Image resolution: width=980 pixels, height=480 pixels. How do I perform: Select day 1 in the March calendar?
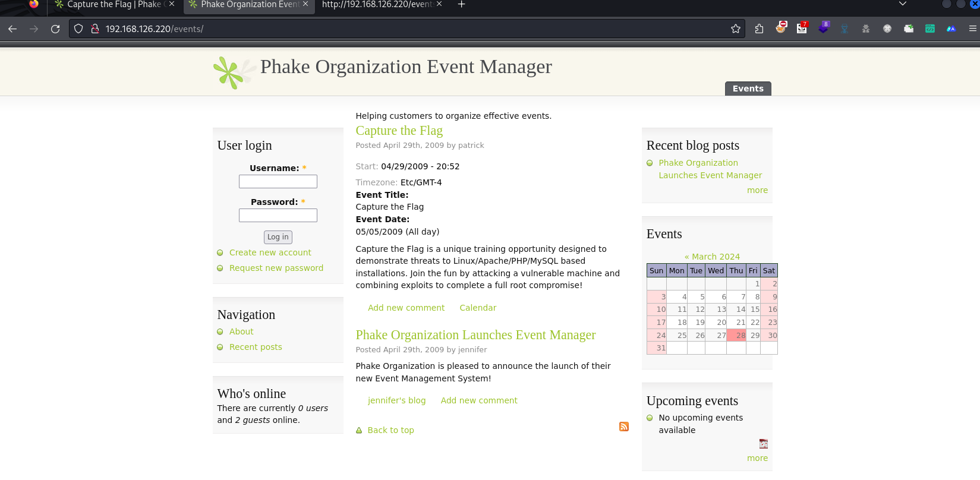point(754,284)
